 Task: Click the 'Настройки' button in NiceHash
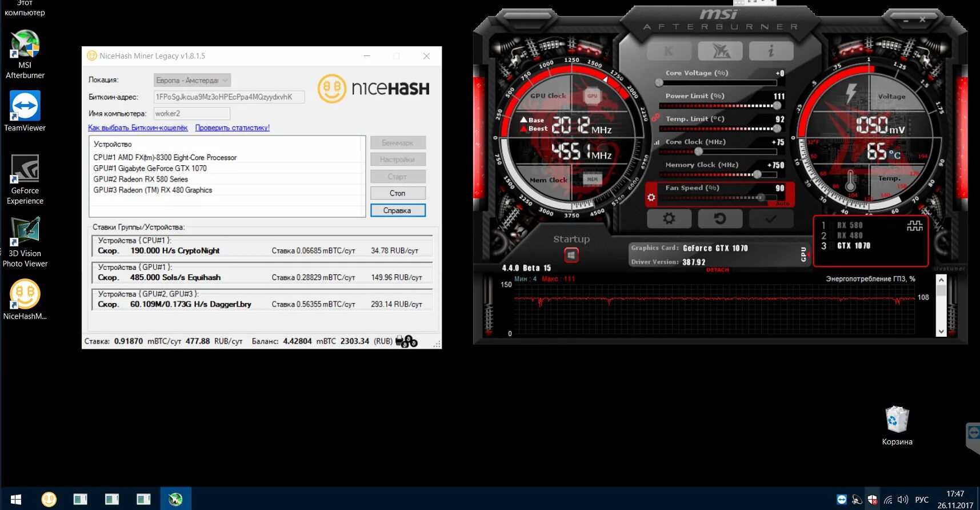click(398, 160)
